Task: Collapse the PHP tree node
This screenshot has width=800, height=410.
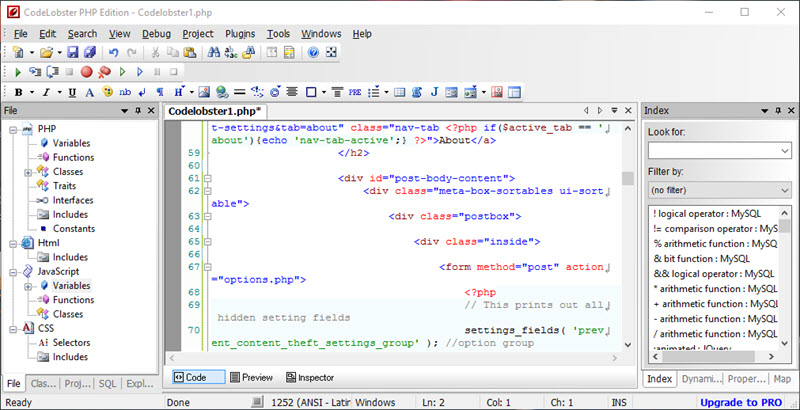Action: point(13,129)
